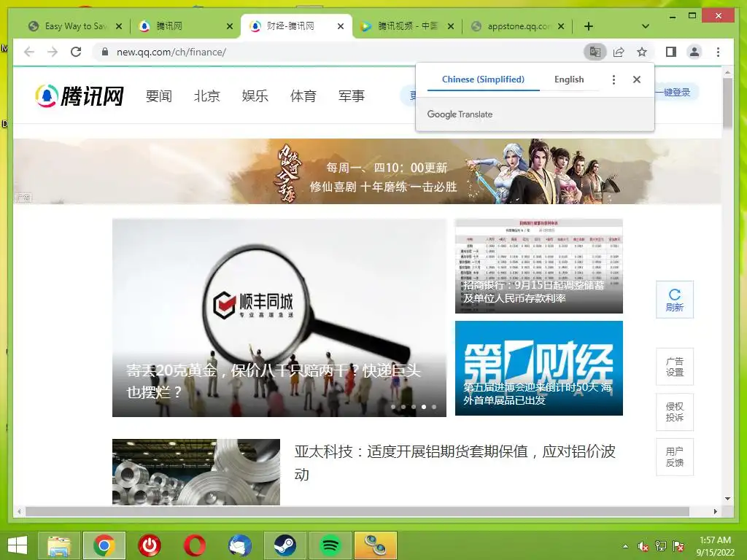Open File Explorer from taskbar

[x=58, y=545]
